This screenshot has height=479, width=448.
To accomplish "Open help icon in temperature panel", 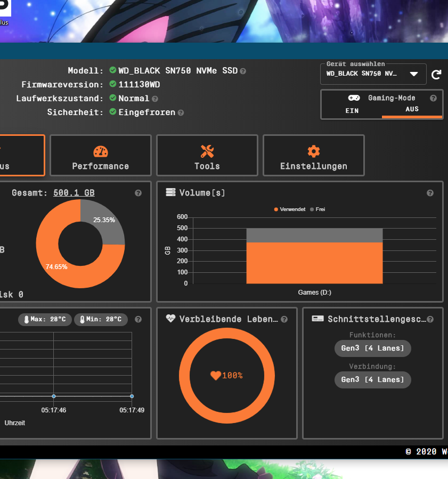I will click(138, 319).
